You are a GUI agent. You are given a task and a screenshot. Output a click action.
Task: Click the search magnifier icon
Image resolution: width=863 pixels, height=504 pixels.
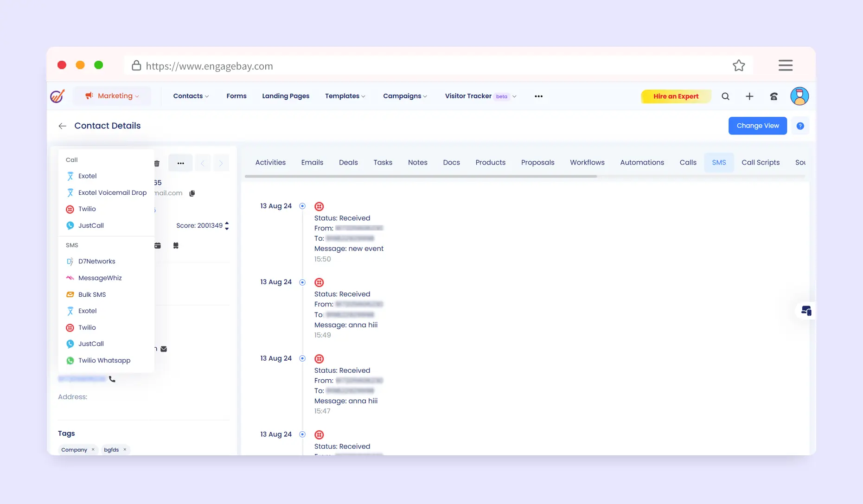click(725, 96)
